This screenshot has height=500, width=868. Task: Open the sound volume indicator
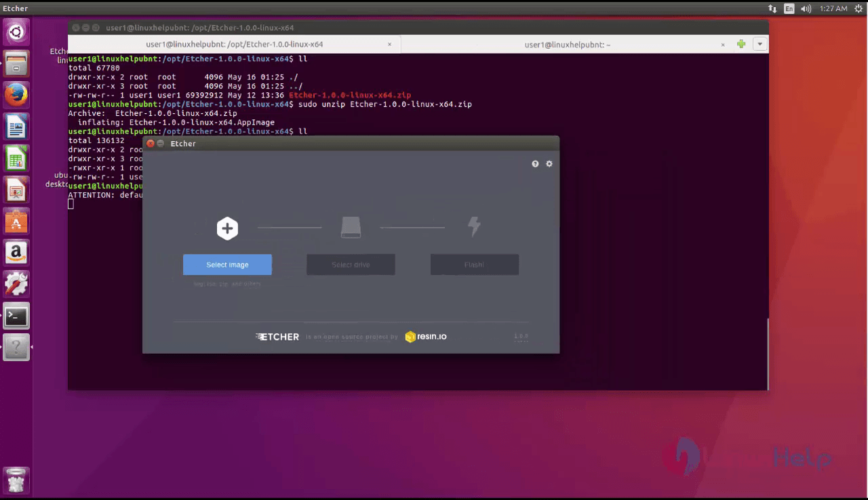806,8
